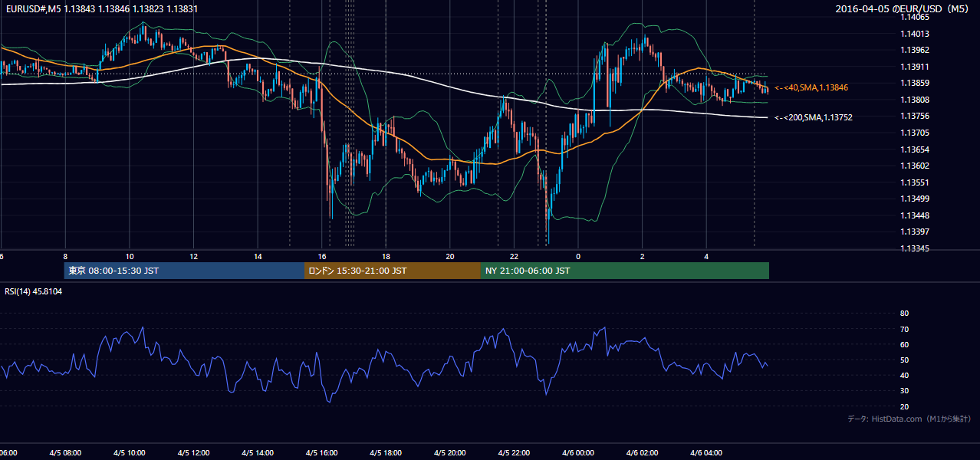Click price axis value 1.13448
The width and height of the screenshot is (980, 460).
coord(916,215)
